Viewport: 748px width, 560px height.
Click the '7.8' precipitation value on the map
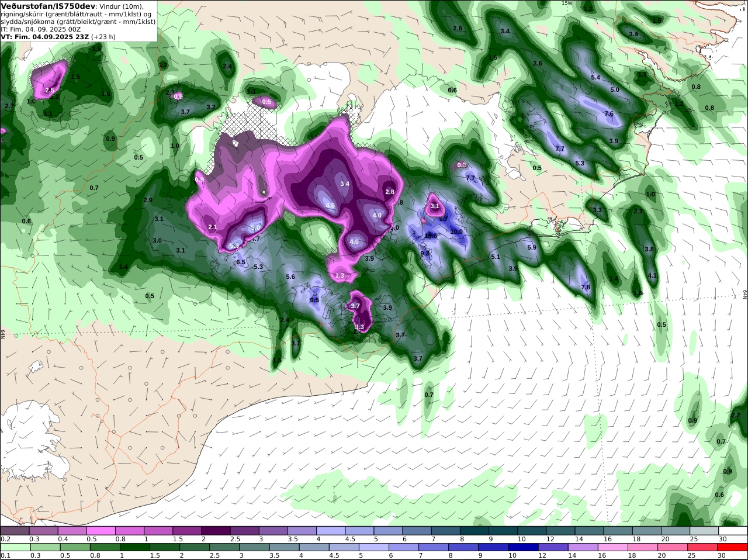click(586, 288)
